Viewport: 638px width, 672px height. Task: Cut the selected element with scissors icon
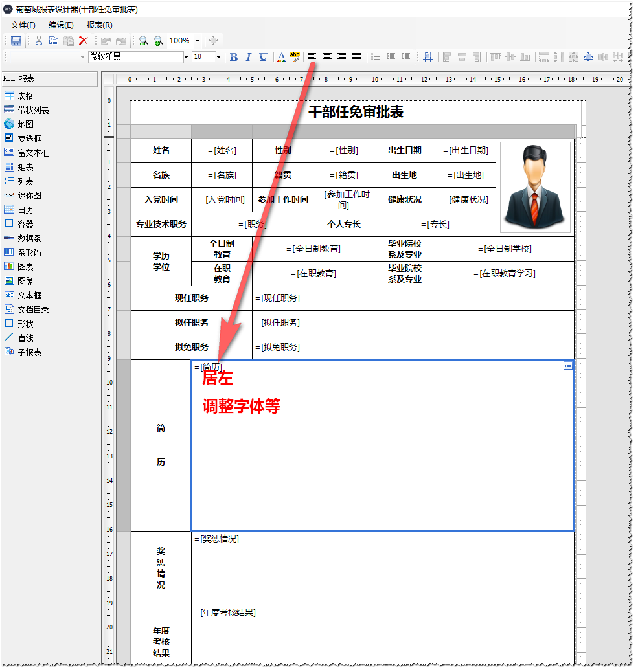coord(39,41)
